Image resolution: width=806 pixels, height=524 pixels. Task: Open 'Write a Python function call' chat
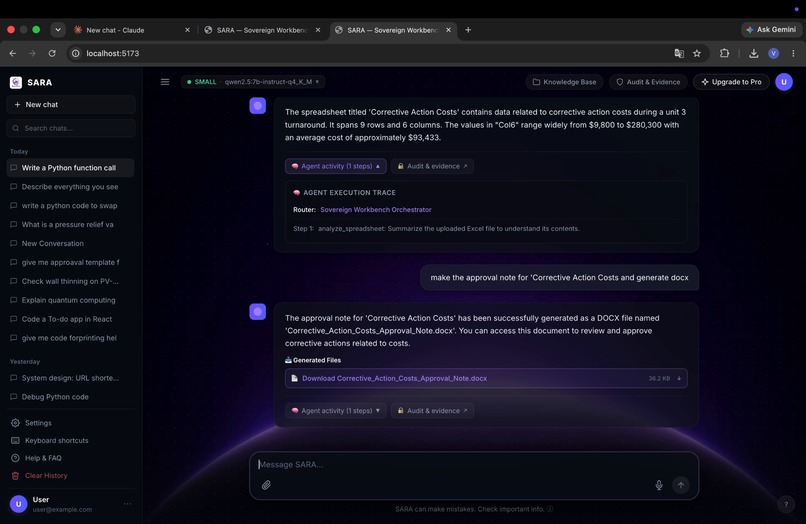(x=70, y=168)
